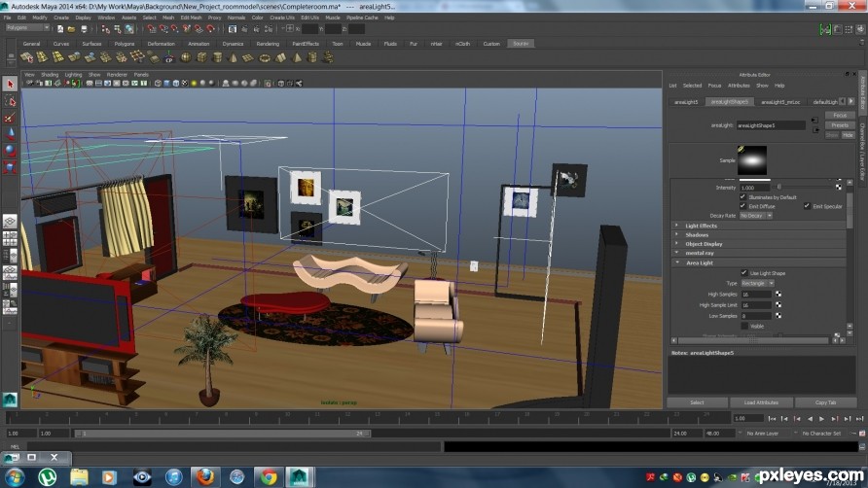The height and width of the screenshot is (488, 868).
Task: Switch to the Rendering shelf tab
Action: click(268, 44)
